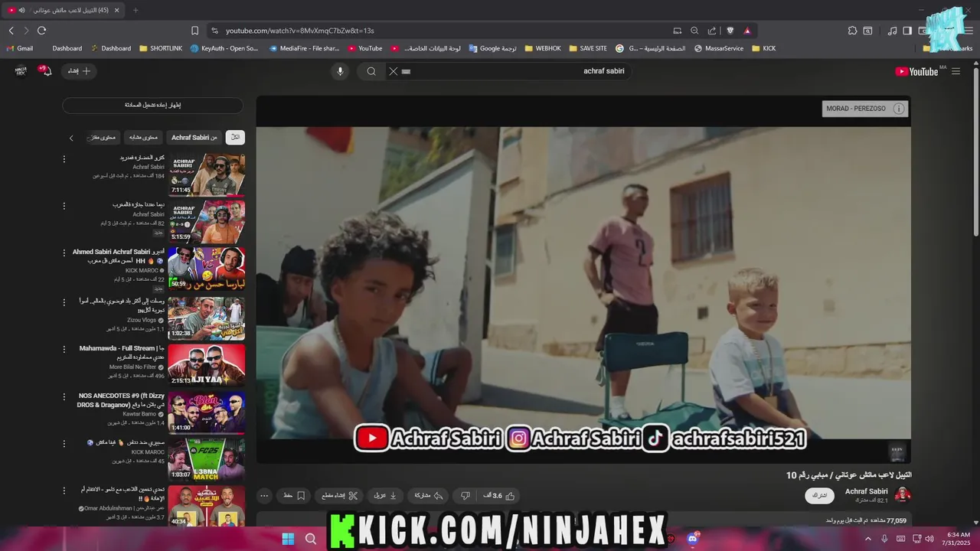Viewport: 980px width, 551px height.
Task: Open Discord from the Windows taskbar
Action: (x=693, y=539)
